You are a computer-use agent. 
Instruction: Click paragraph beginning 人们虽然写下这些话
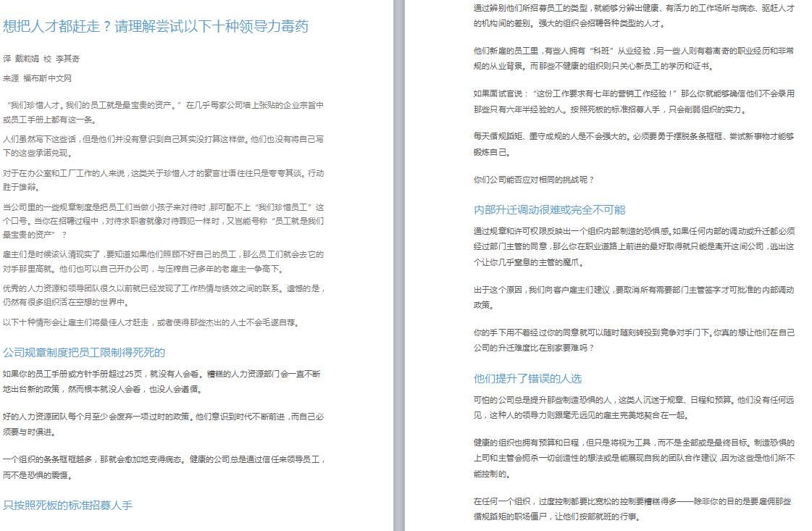pos(163,145)
